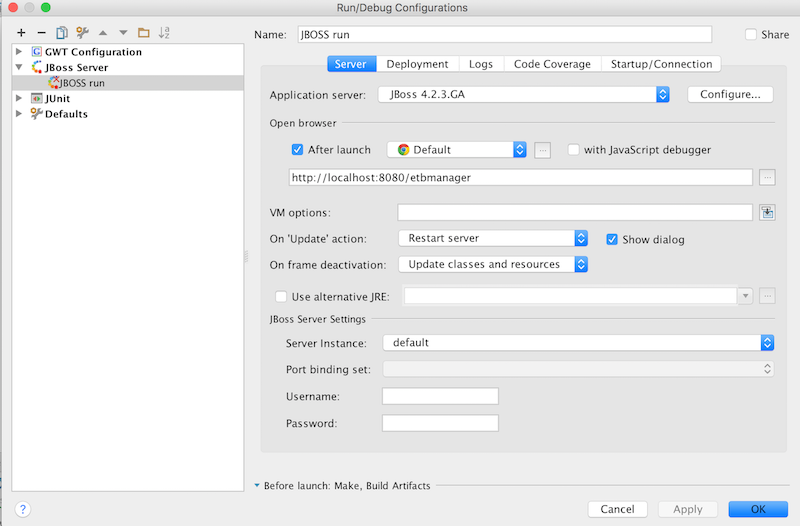Switch to Logs tab
The image size is (800, 526).
click(481, 64)
